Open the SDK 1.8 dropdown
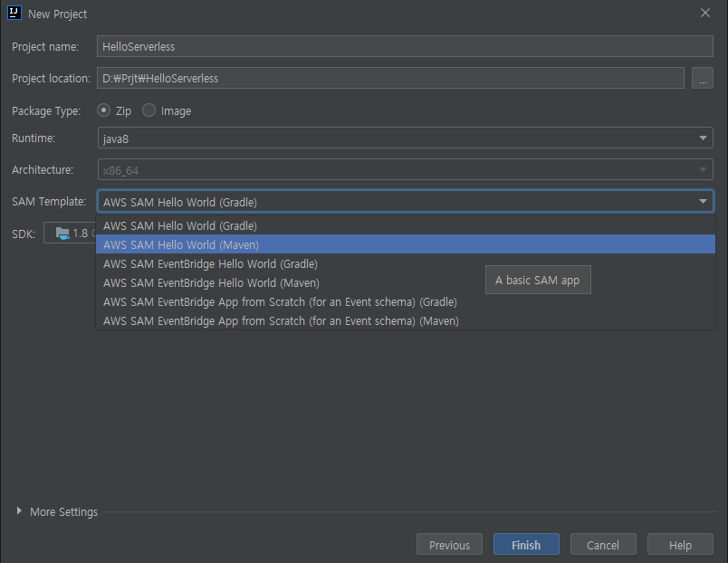728x563 pixels. pyautogui.click(x=70, y=233)
